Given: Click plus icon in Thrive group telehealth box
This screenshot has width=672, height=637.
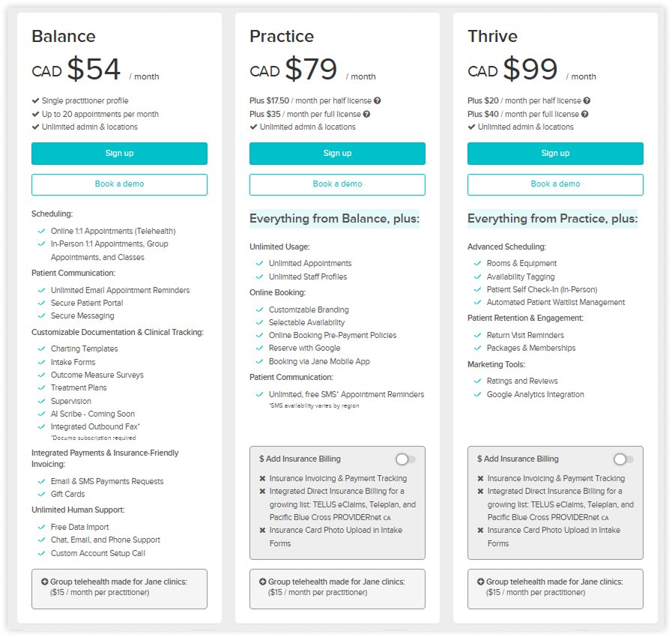Looking at the screenshot, I should tap(480, 582).
